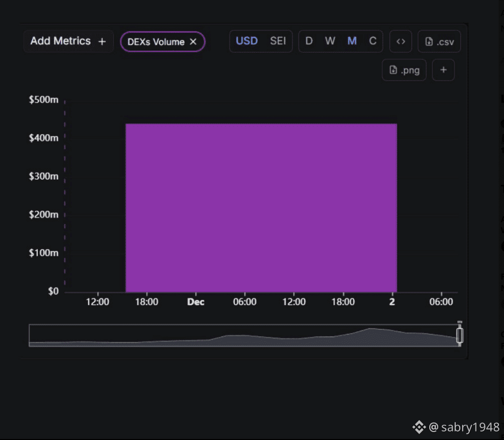Click the timeline overview area chart
Image resolution: width=504 pixels, height=440 pixels.
(243, 335)
